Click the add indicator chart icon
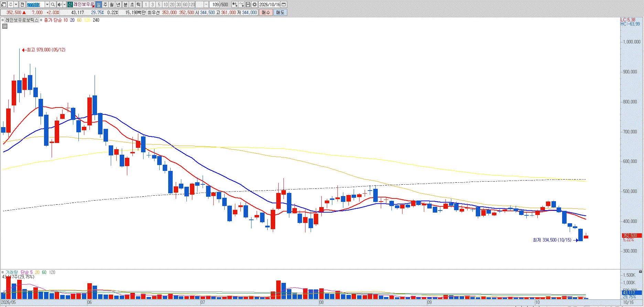Viewport: 644px width, 307px height. coord(235,4)
